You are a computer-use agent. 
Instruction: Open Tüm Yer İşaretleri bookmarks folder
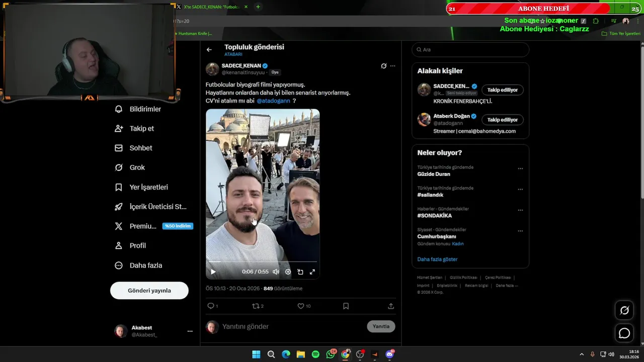pos(621,34)
